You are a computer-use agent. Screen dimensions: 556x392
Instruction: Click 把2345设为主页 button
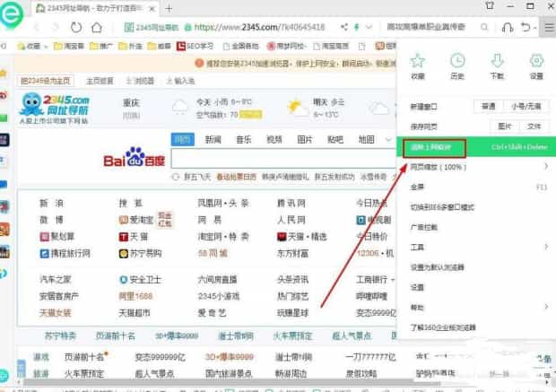[46, 81]
